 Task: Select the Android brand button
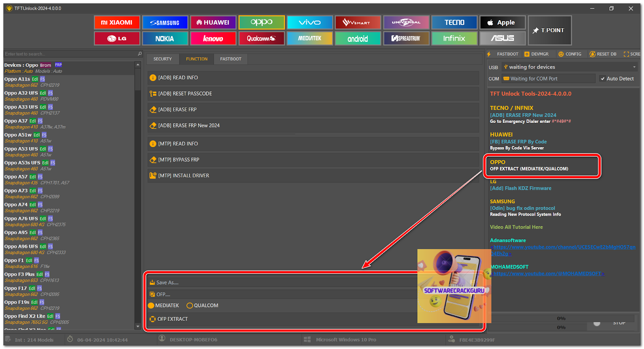(358, 39)
